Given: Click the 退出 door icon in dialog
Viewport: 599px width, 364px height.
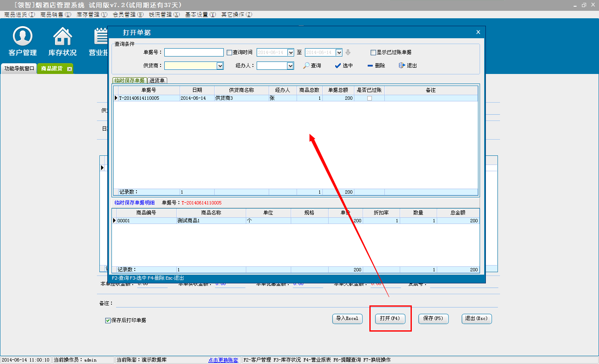Looking at the screenshot, I should (x=402, y=66).
